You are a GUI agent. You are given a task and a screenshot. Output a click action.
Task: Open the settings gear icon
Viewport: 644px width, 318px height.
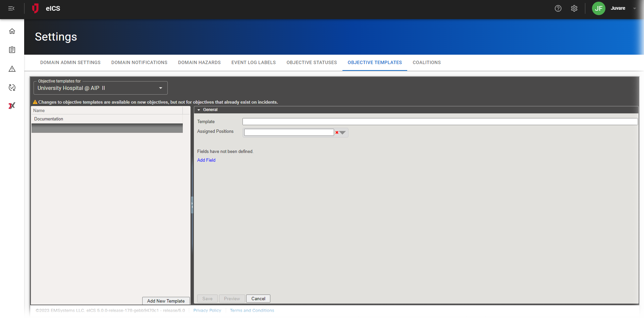[574, 8]
